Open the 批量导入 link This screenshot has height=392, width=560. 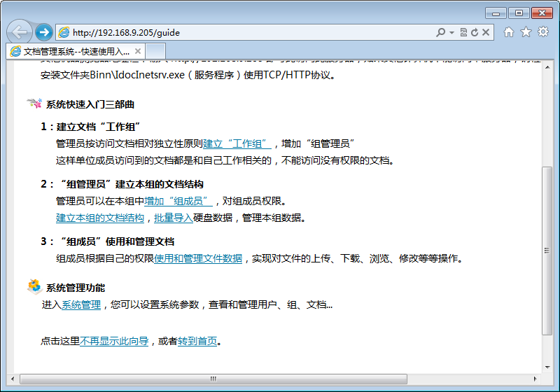click(174, 218)
